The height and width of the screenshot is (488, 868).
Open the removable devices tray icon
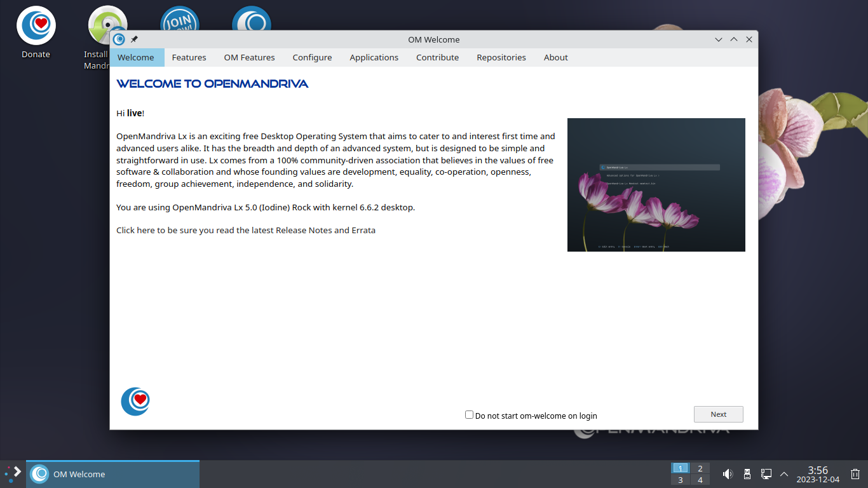click(x=747, y=474)
